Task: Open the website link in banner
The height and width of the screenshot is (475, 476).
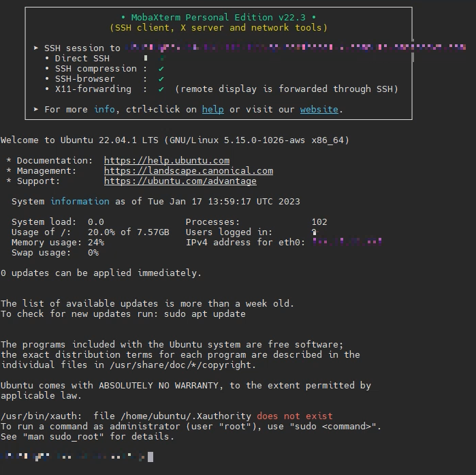Action: tap(319, 109)
